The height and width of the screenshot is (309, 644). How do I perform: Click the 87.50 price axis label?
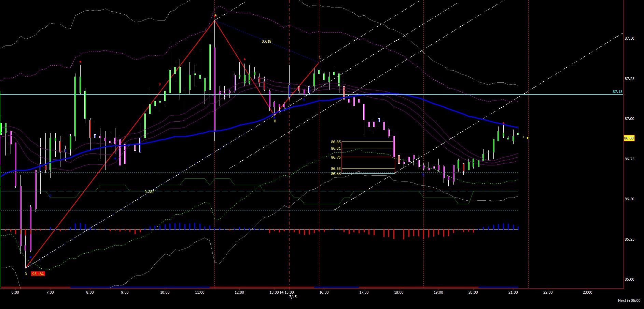(x=629, y=38)
